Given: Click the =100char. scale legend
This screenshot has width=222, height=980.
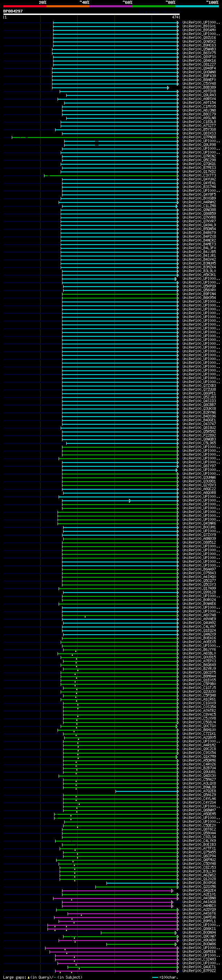Looking at the screenshot, I should pos(165,977).
